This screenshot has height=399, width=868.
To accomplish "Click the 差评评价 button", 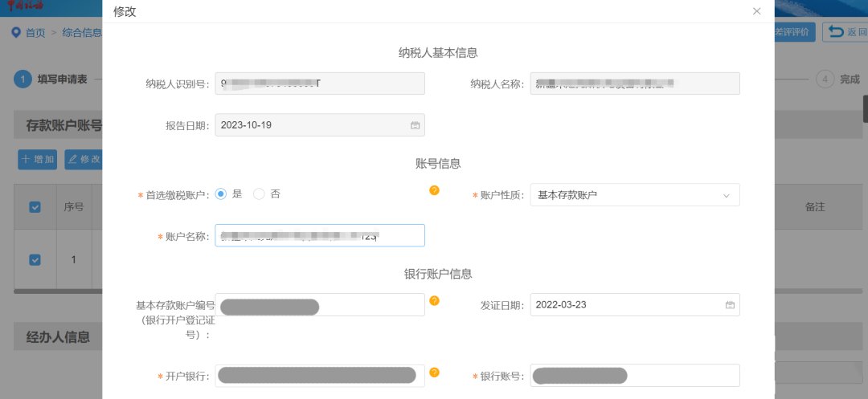I will click(794, 32).
